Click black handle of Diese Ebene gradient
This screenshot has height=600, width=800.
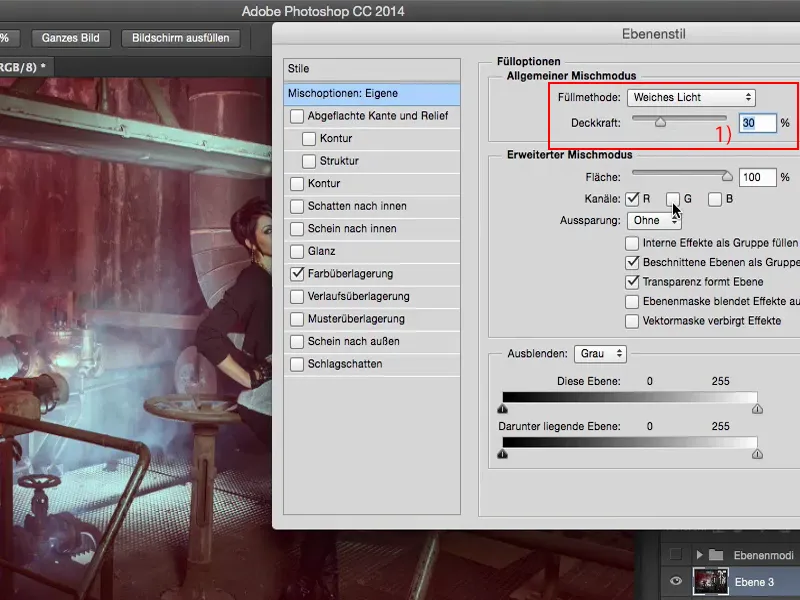(503, 409)
